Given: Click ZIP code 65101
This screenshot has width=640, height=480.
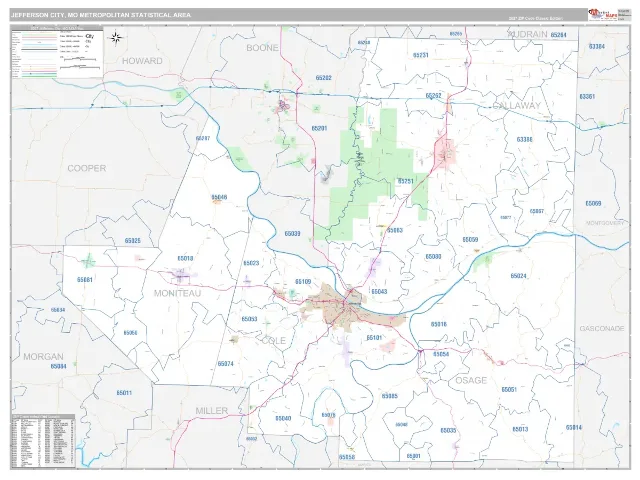Looking at the screenshot, I should pos(374,338).
